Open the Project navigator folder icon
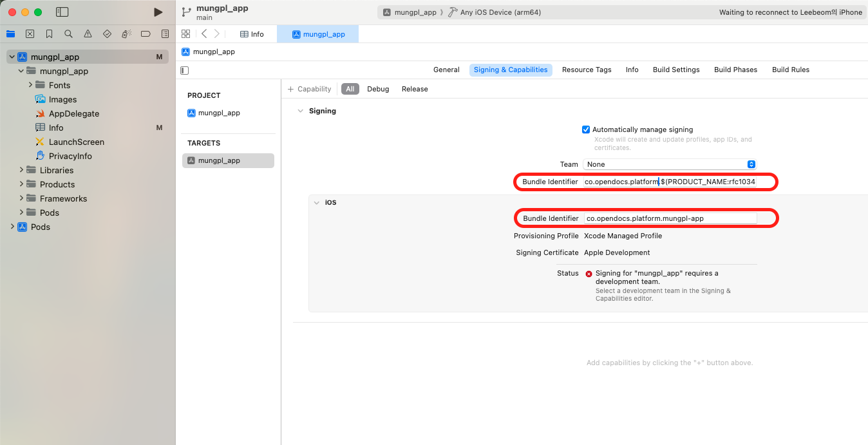 10,33
